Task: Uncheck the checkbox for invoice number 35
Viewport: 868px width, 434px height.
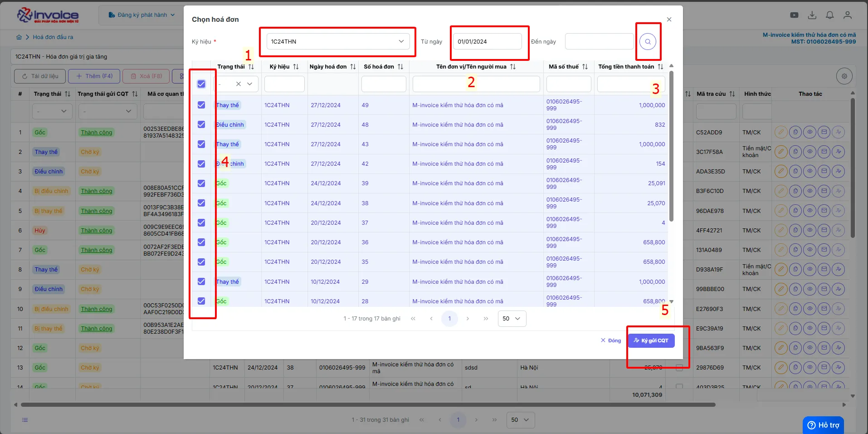Action: click(201, 262)
